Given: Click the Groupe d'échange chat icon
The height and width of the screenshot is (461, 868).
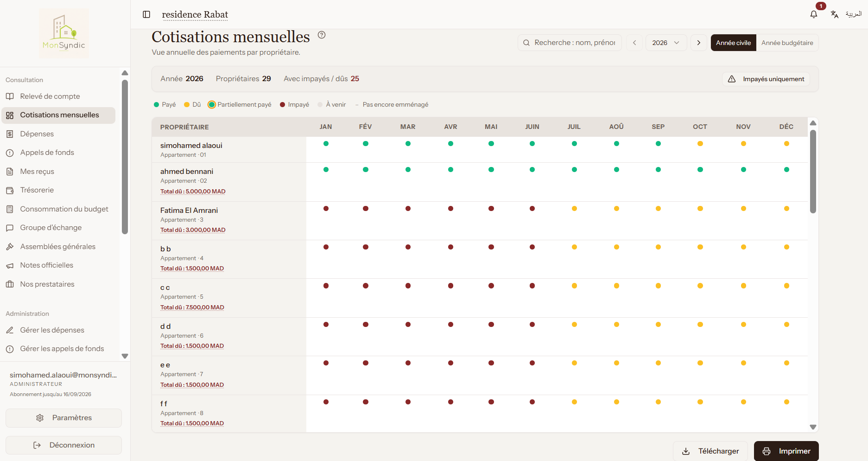Looking at the screenshot, I should [10, 228].
